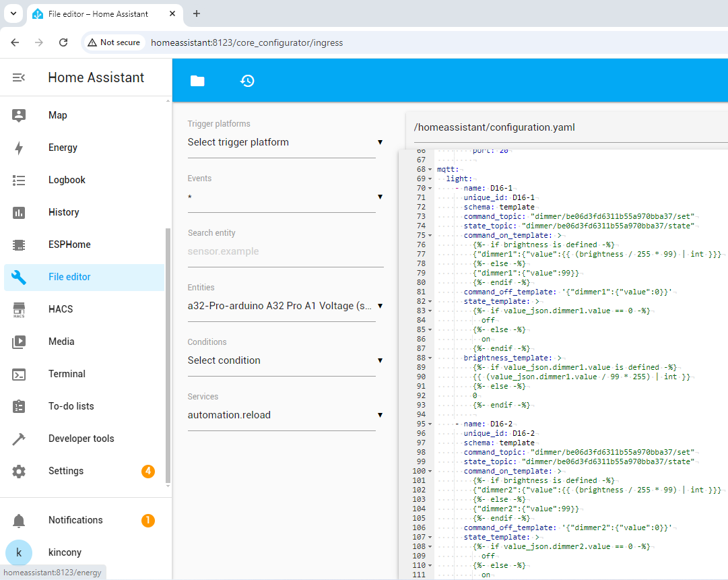Viewport: 728px width, 580px height.
Task: Reload the page with browser refresh button
Action: tap(63, 42)
